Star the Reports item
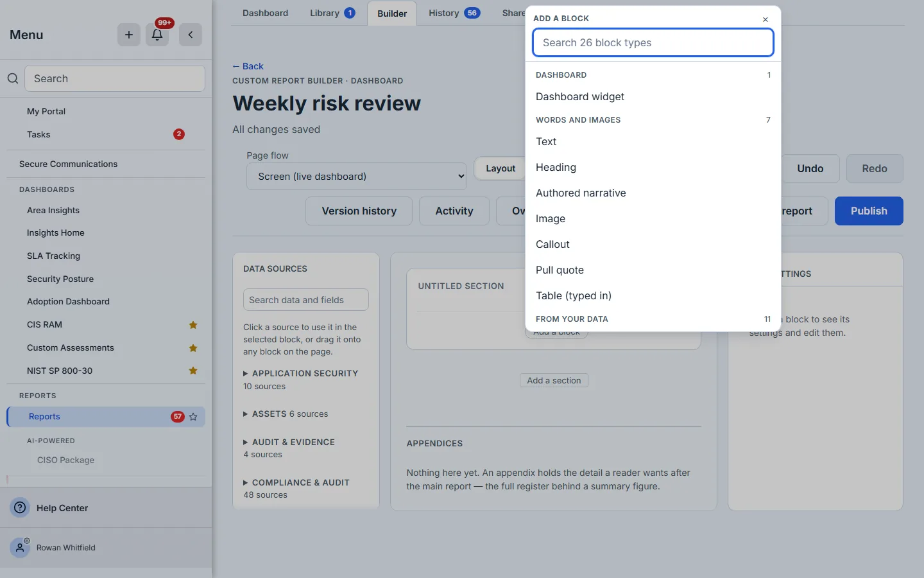 193,417
